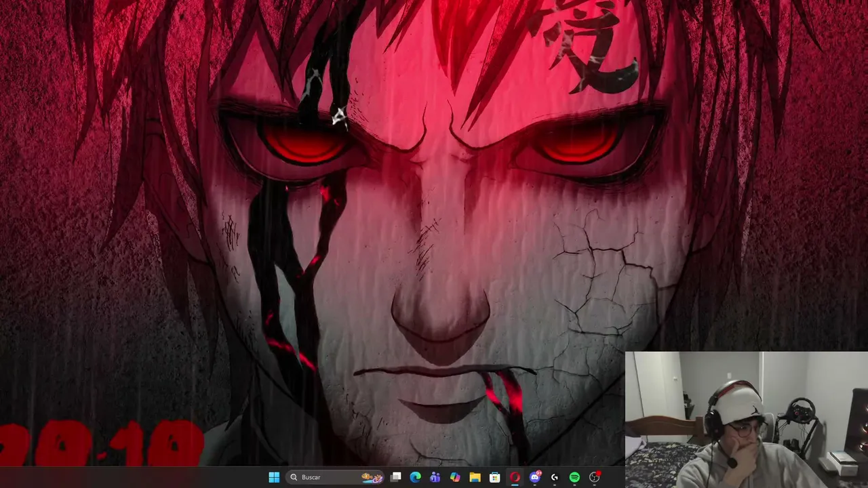This screenshot has height=488, width=868.
Task: Open Logitech G HUB from the taskbar
Action: tap(555, 477)
